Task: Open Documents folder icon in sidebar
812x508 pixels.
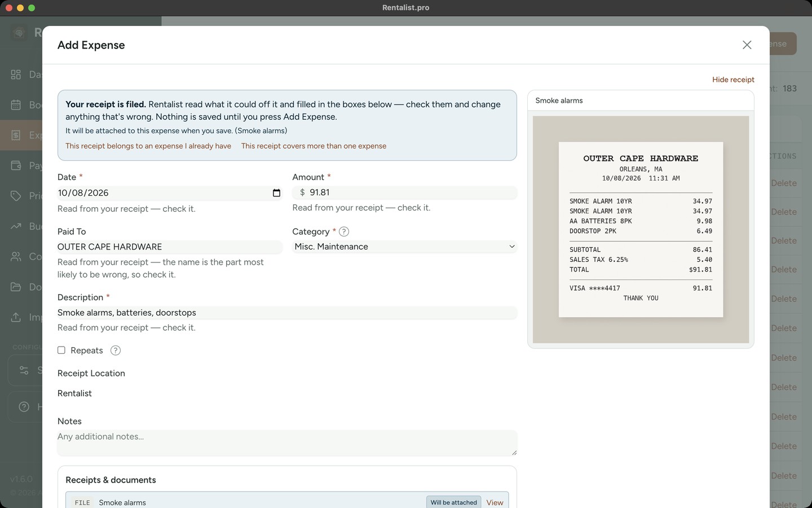Action: [x=16, y=287]
